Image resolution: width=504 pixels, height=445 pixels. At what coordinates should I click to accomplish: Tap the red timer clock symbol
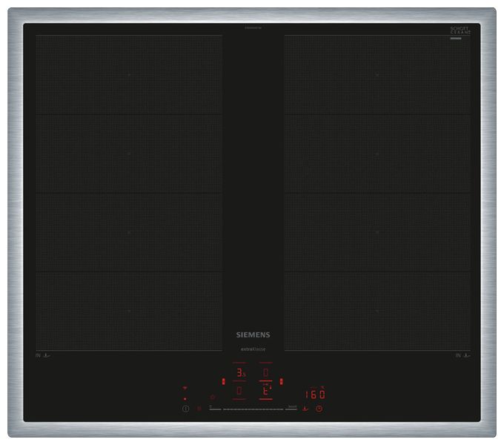[319, 409]
